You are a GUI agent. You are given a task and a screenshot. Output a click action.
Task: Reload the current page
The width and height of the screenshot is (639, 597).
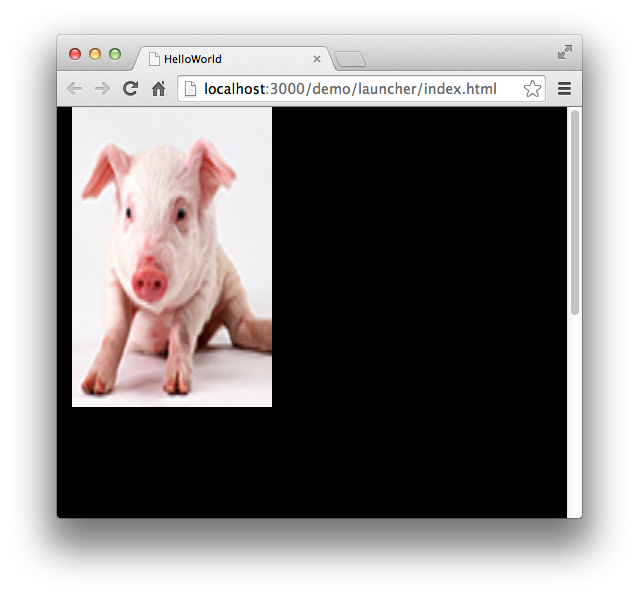130,89
